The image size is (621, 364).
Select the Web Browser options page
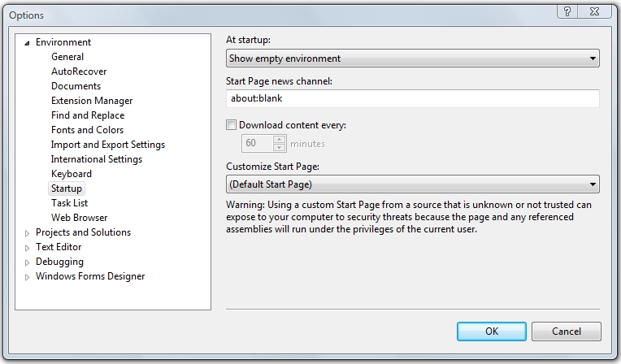80,218
